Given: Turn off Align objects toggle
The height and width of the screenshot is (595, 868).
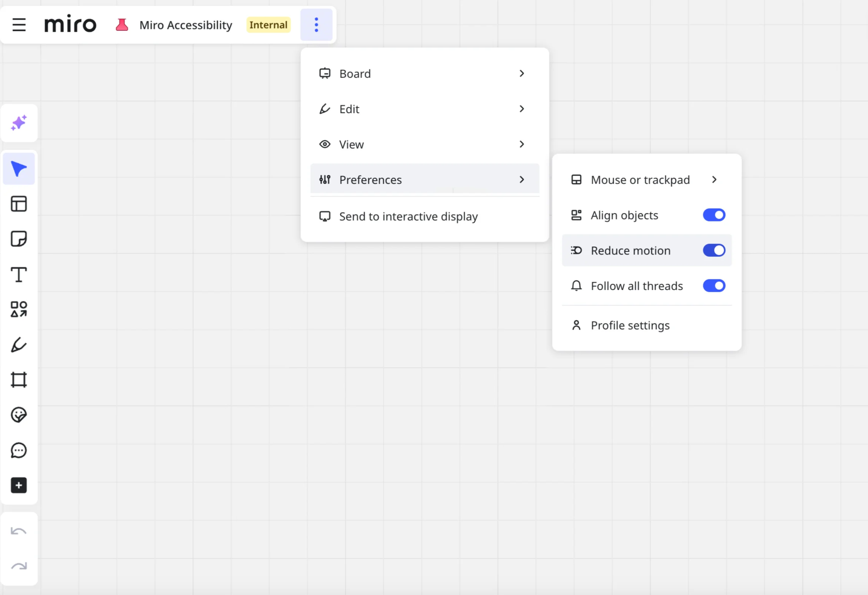Looking at the screenshot, I should pyautogui.click(x=714, y=215).
